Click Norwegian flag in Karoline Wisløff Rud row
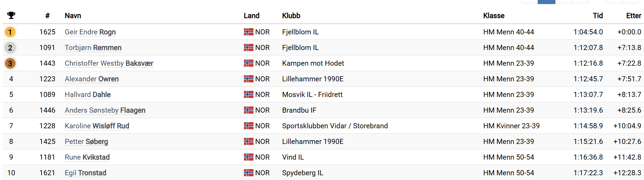 pos(249,126)
